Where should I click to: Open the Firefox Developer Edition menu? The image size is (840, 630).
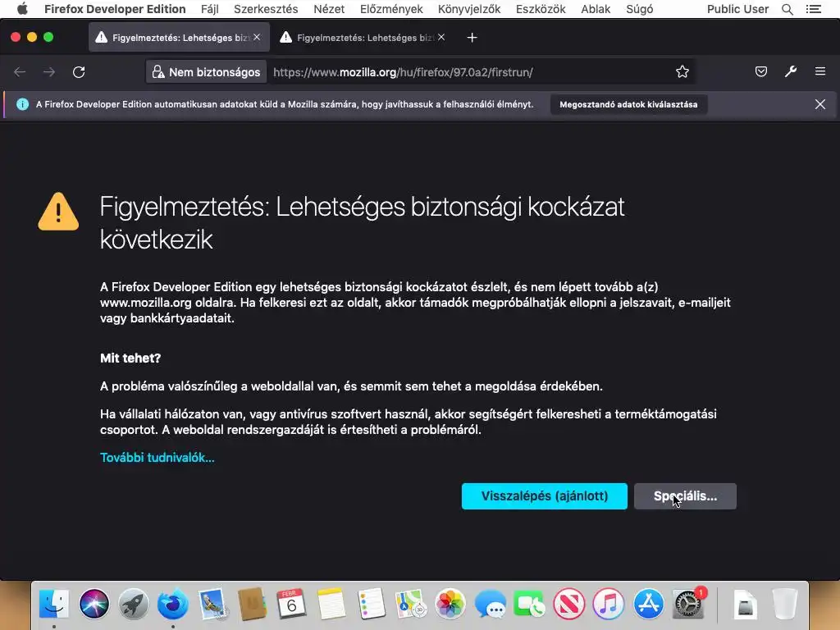[x=115, y=9]
